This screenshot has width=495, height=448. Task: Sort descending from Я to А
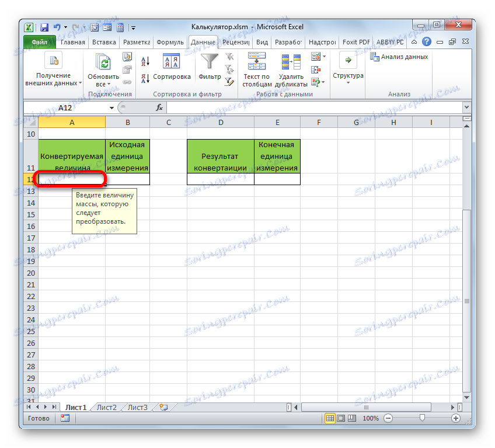pos(145,78)
